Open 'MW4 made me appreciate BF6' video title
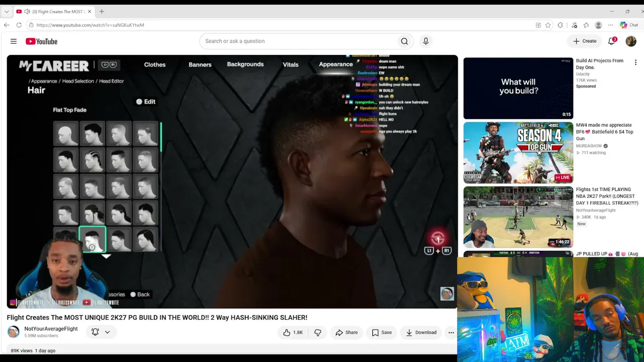The width and height of the screenshot is (644, 362). click(604, 132)
